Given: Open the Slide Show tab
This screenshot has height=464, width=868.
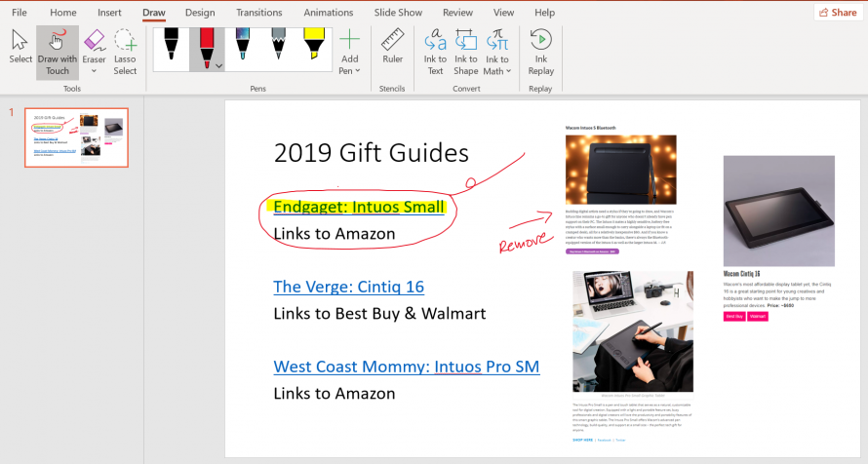Looking at the screenshot, I should pos(398,12).
